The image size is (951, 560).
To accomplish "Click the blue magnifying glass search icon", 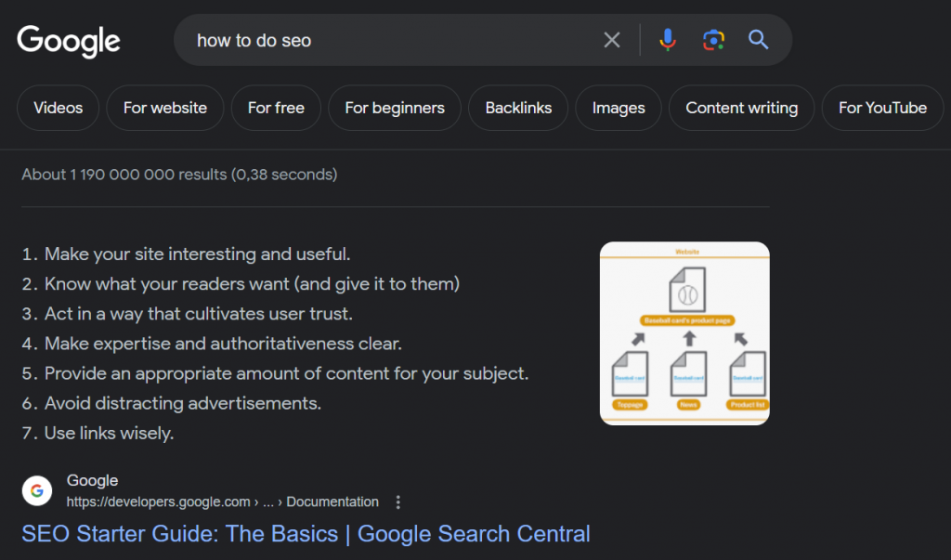I will [759, 40].
